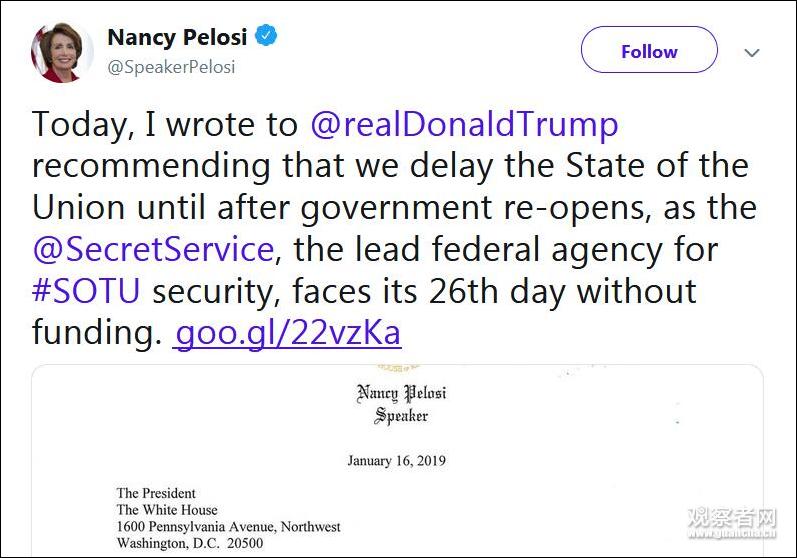Screen dimensions: 797x558
Task: Click 'The President' line in the letter
Action: coord(156,493)
